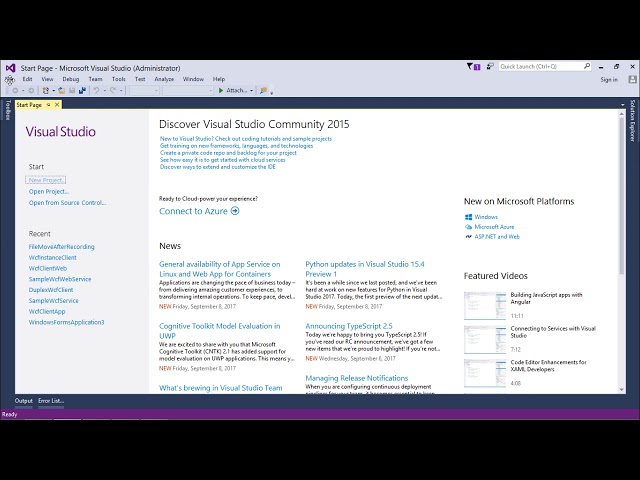Click the Visual Studio logo in title bar
Screen dimensions: 640x480
click(x=11, y=68)
